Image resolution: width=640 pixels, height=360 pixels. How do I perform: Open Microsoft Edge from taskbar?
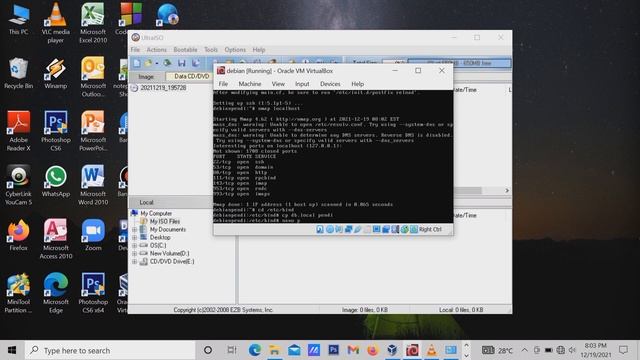(255, 350)
